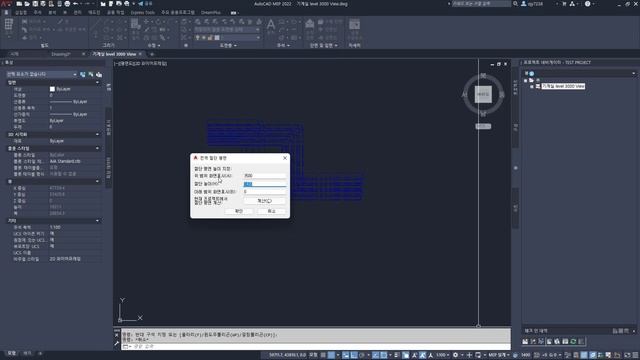Image resolution: width=640 pixels, height=360 pixels.
Task: Select the 기계실 level 3000 View file tab
Action: tap(114, 54)
